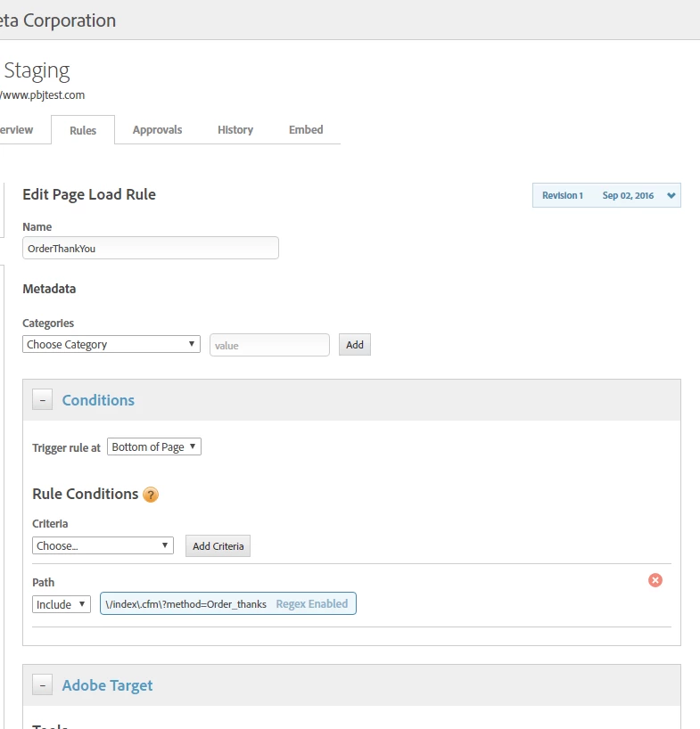Select the Rules tab

tap(83, 130)
